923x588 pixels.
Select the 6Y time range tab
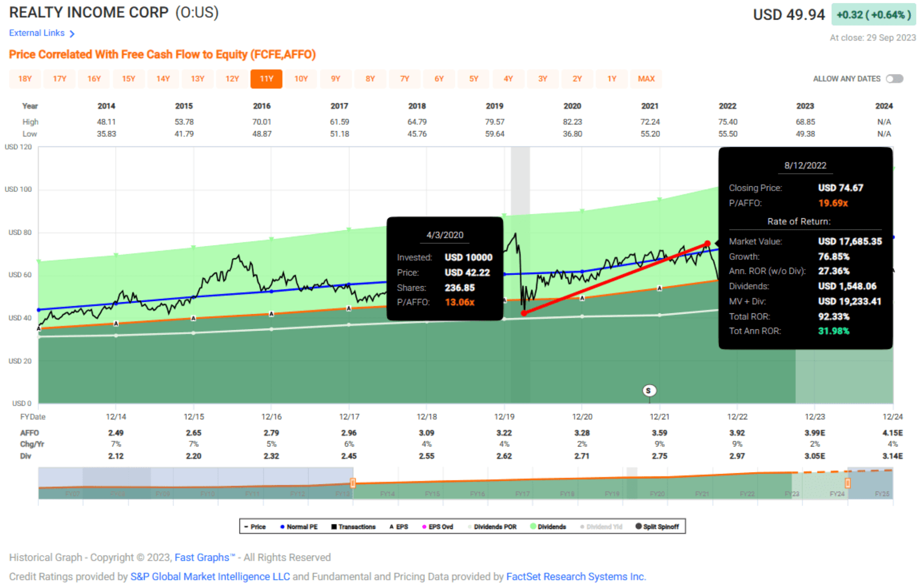click(439, 79)
